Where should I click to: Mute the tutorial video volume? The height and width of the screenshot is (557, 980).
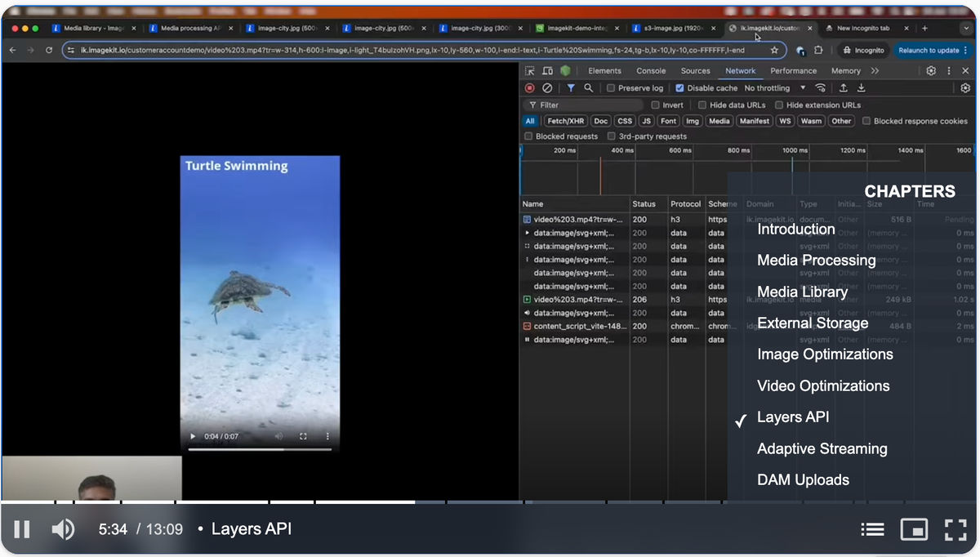click(63, 529)
